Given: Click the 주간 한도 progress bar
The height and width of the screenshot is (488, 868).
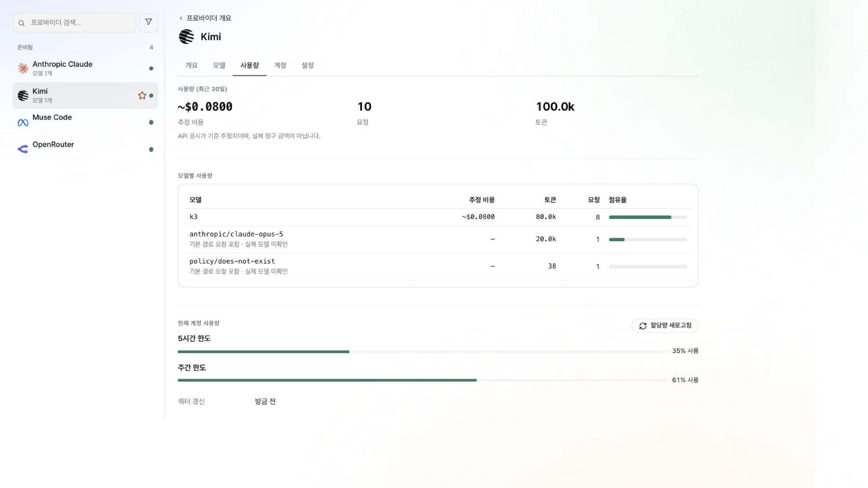Looking at the screenshot, I should 423,380.
